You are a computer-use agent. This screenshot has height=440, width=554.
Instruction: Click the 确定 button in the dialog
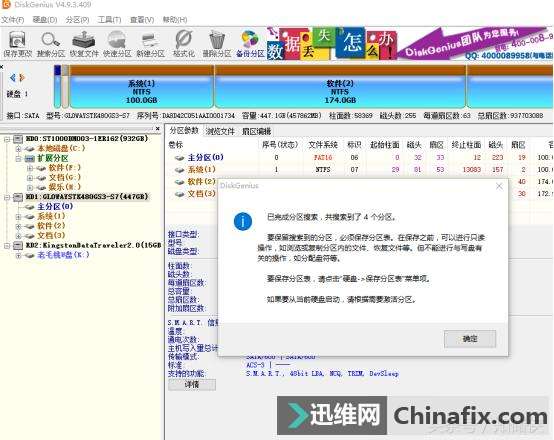pyautogui.click(x=470, y=339)
